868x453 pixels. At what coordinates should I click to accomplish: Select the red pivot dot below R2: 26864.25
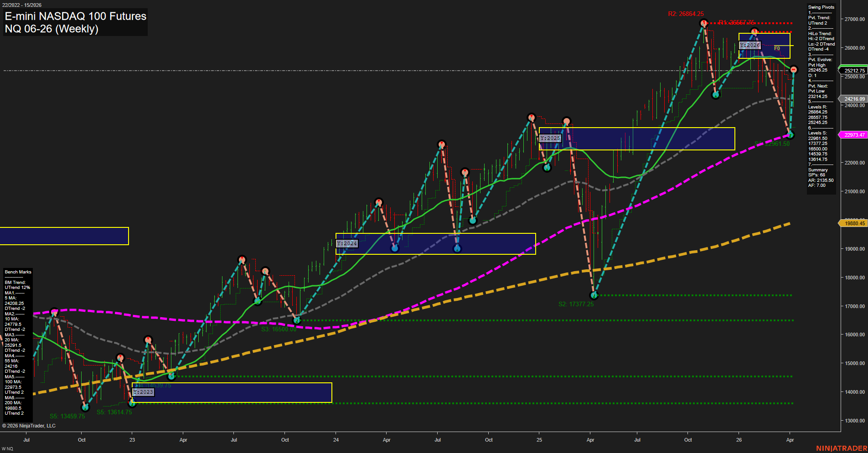click(704, 24)
